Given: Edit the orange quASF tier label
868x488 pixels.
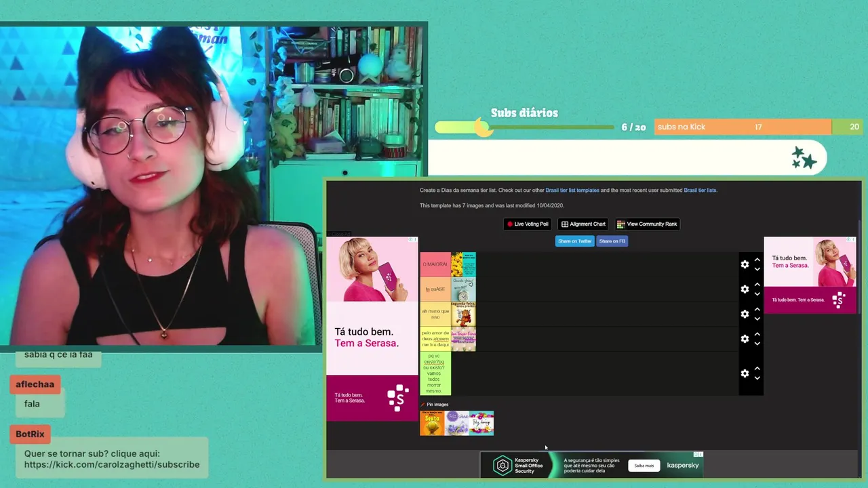Looking at the screenshot, I should pyautogui.click(x=435, y=289).
